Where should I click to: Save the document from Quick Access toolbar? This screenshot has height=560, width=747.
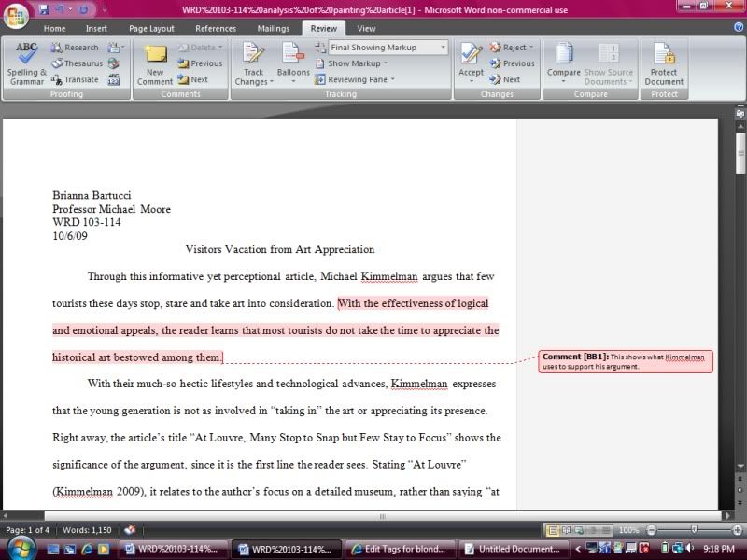click(44, 9)
